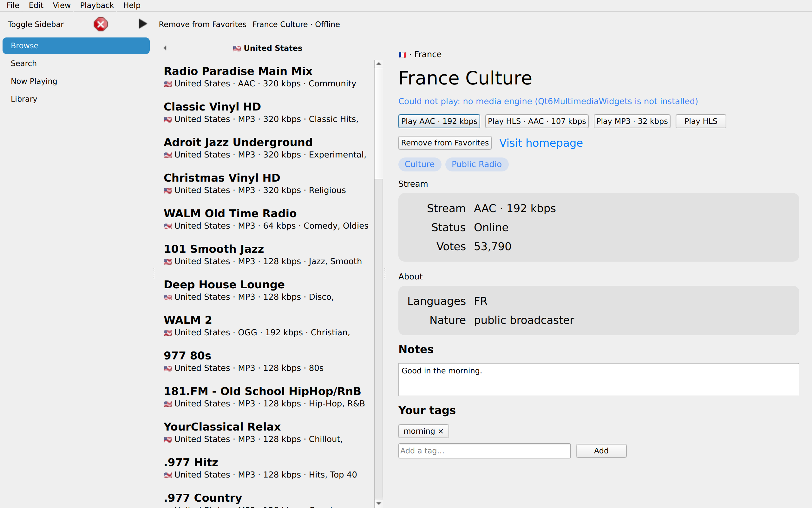
Task: Select Christmas Vinyl HD station
Action: pyautogui.click(x=267, y=184)
